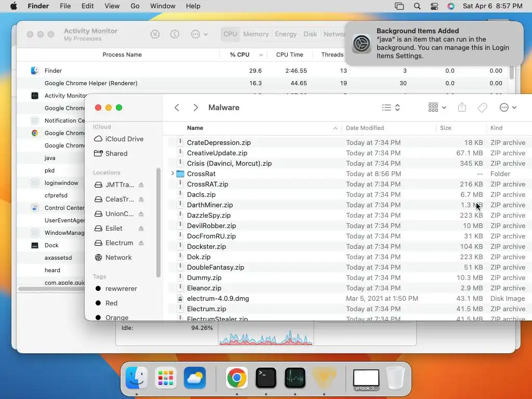
Task: Click the Siri icon in menu bar
Action: pos(450,6)
